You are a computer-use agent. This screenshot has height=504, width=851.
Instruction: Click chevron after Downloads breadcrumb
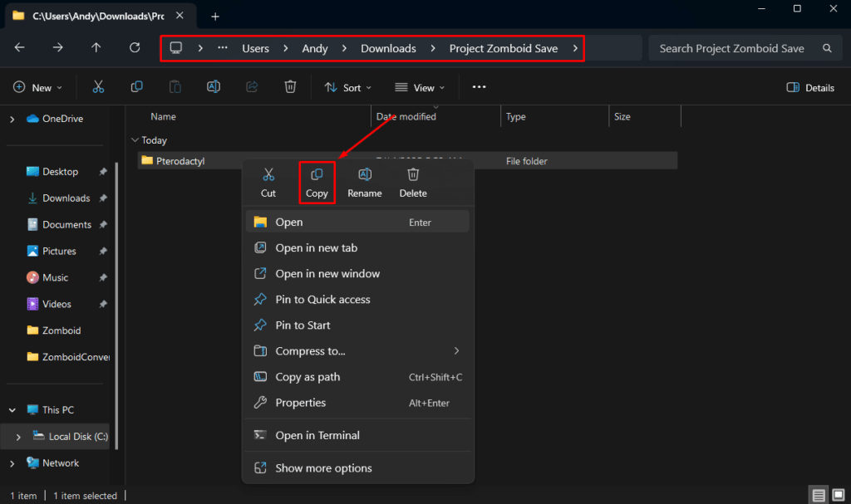432,48
